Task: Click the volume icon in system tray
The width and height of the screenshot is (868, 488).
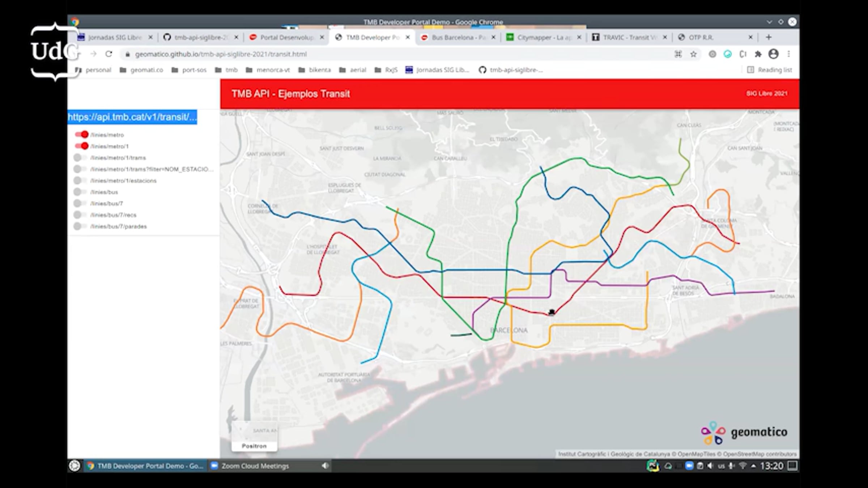Action: coord(710,466)
